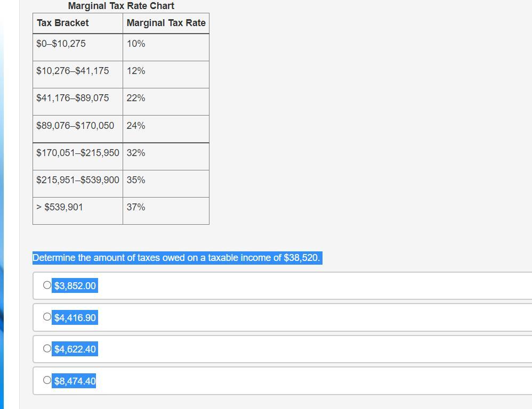Click the highlighted question text about $38,520
Screen dimensions: 532x409
[x=176, y=258]
